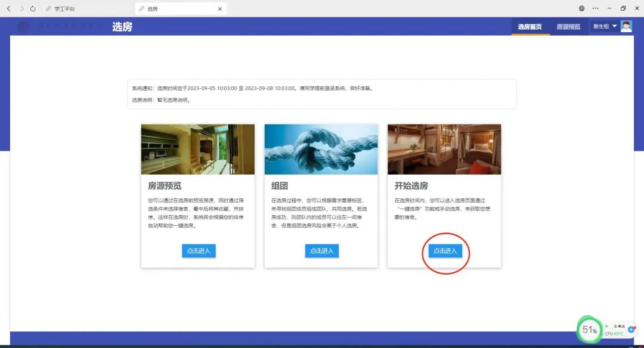Click the user avatar in header
This screenshot has width=644, height=348.
pyautogui.click(x=626, y=26)
